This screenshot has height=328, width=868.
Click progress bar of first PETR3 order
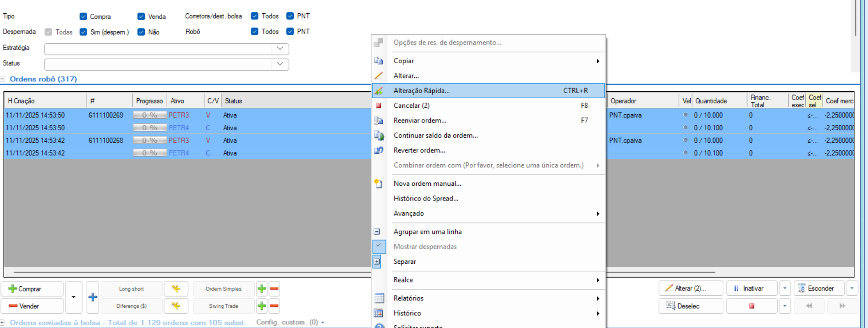point(149,115)
